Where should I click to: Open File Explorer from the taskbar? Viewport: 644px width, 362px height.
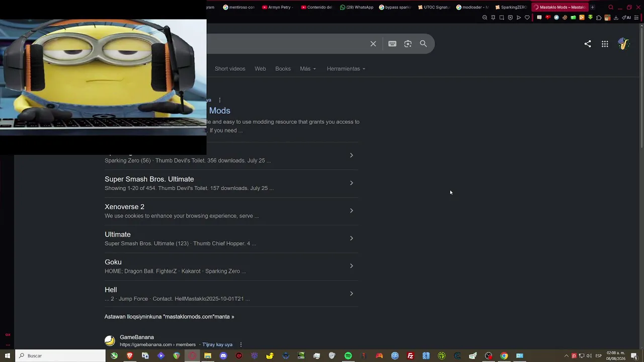[208, 356]
